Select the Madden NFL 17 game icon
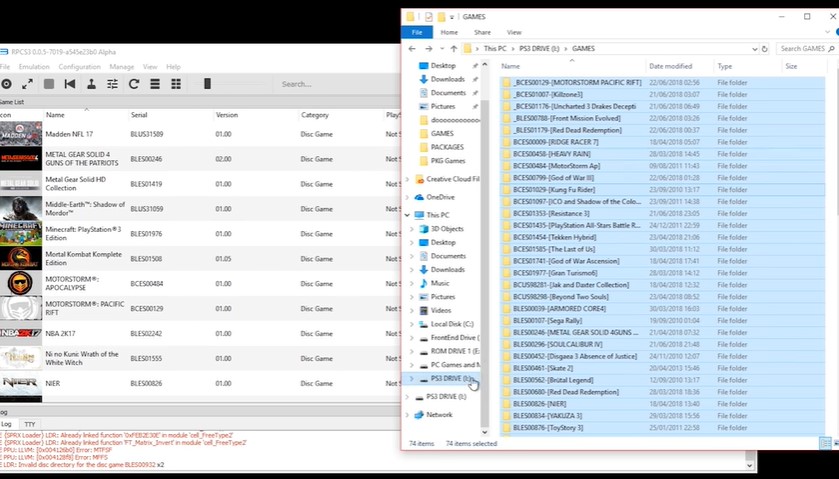This screenshot has height=479, width=839. click(21, 134)
